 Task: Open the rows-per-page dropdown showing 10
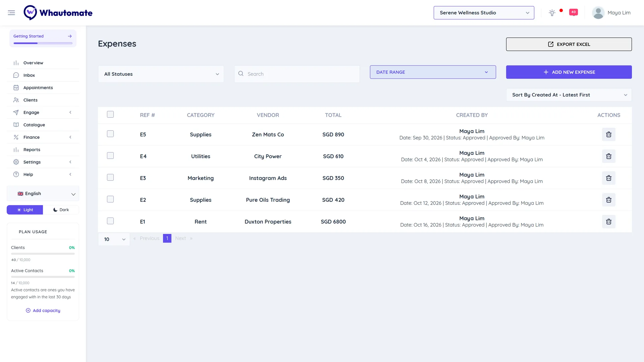coord(114,239)
